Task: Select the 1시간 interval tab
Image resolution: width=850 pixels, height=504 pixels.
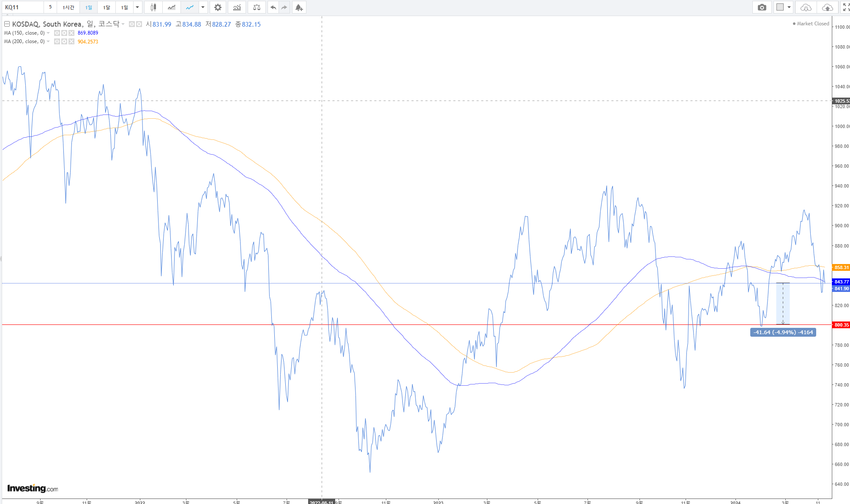Action: tap(68, 7)
